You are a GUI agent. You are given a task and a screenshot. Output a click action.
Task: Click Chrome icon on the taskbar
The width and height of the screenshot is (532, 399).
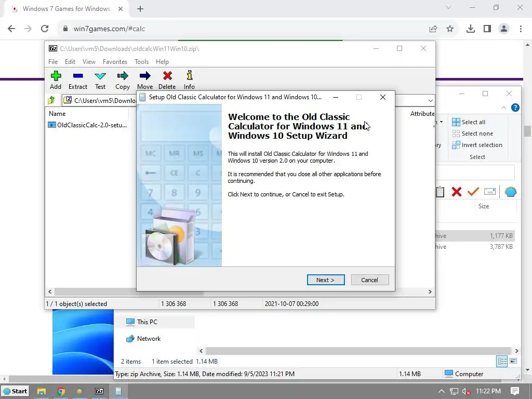tap(61, 391)
